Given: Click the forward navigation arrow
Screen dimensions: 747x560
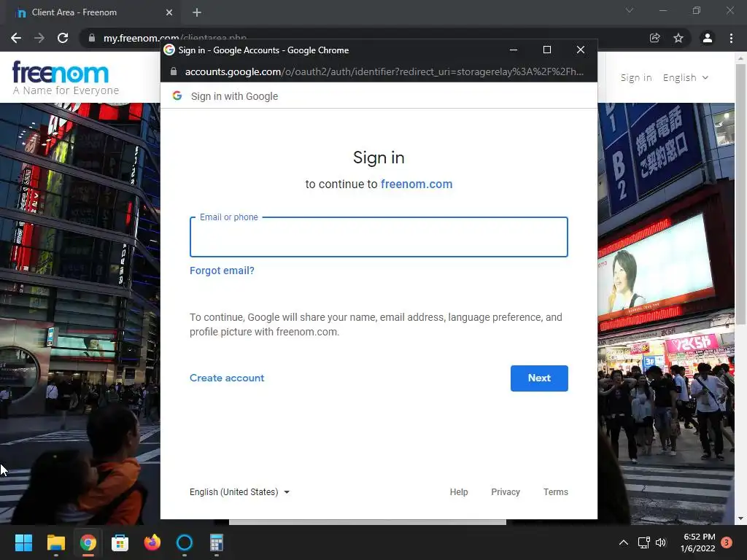Looking at the screenshot, I should coord(39,38).
